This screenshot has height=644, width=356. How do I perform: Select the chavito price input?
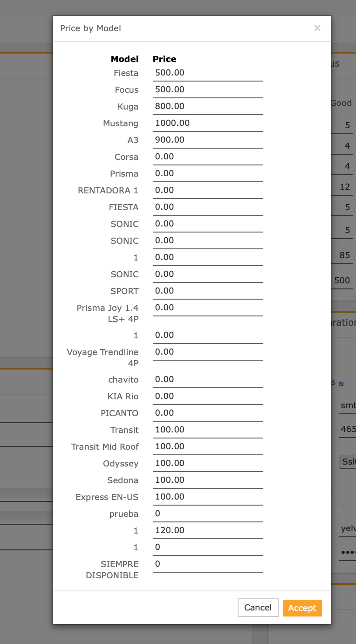pos(208,379)
